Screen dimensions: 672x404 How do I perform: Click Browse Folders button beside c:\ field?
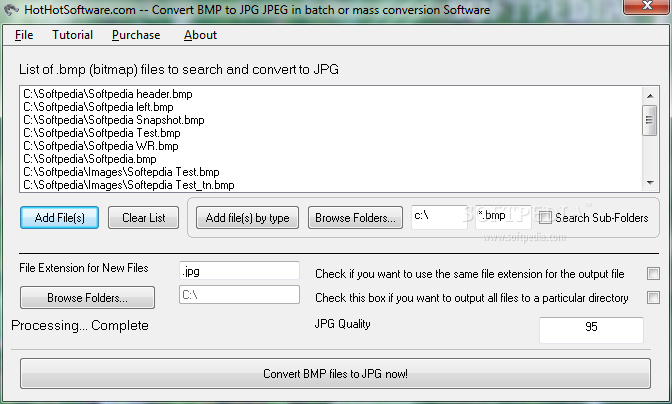click(355, 218)
